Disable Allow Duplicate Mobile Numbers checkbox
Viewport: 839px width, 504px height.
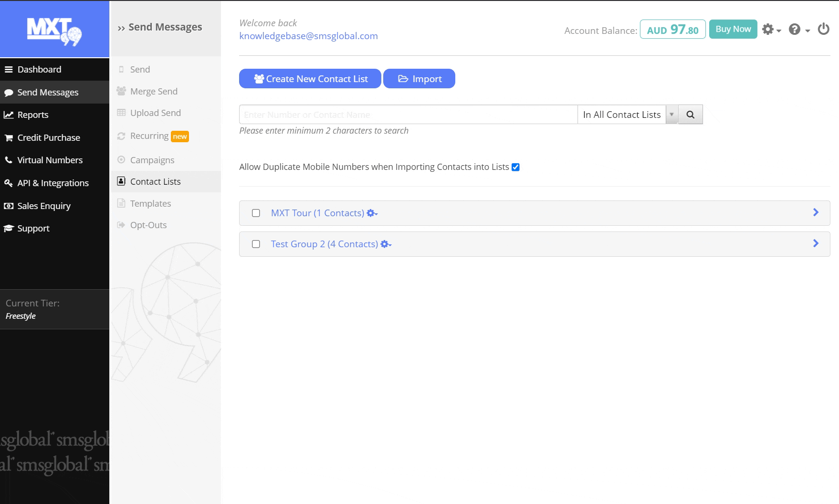click(x=515, y=167)
